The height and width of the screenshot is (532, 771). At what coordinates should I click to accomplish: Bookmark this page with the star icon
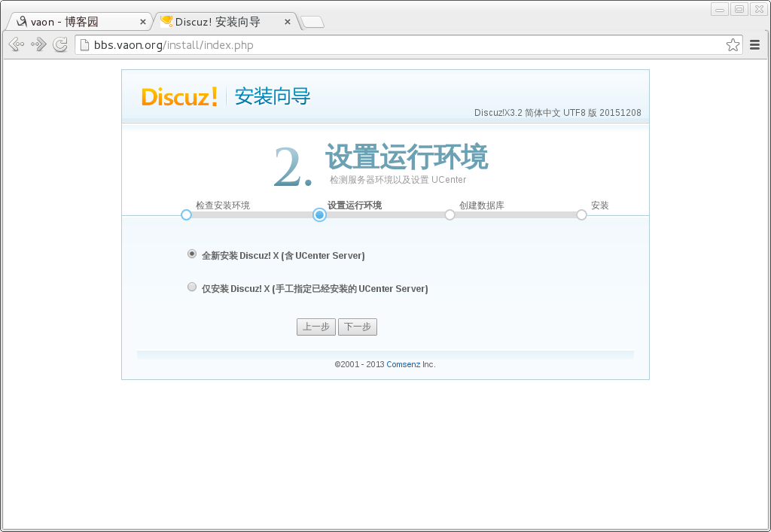click(x=733, y=45)
